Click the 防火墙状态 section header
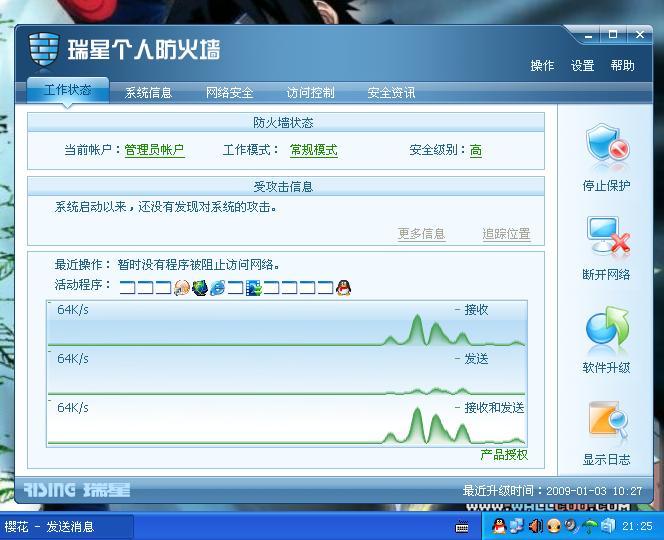The image size is (664, 540). (286, 123)
